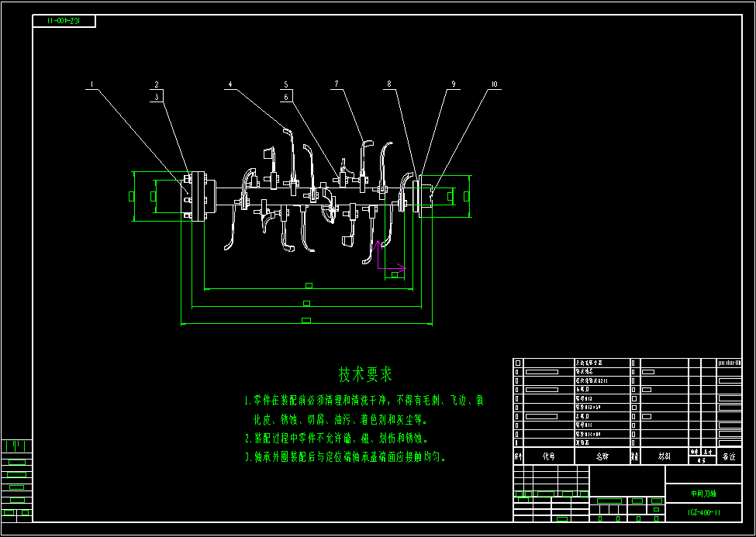This screenshot has height=537, width=756.
Task: Select part balloon number 7
Action: coord(336,84)
